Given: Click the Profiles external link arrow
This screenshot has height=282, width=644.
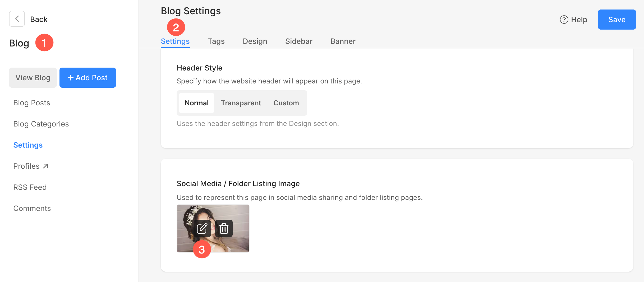Looking at the screenshot, I should pyautogui.click(x=45, y=166).
